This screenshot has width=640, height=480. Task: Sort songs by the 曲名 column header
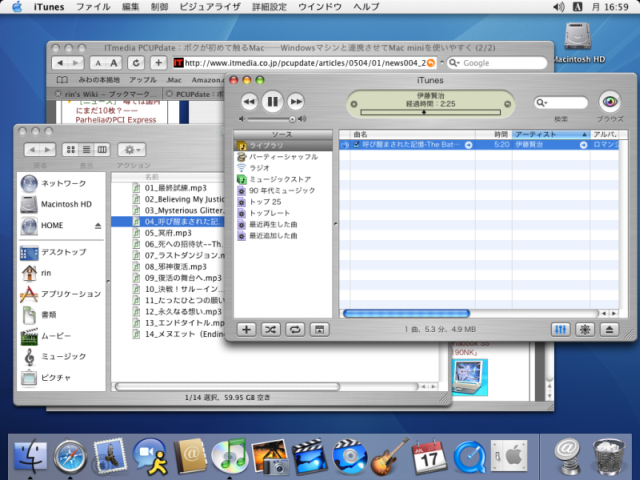(x=412, y=134)
